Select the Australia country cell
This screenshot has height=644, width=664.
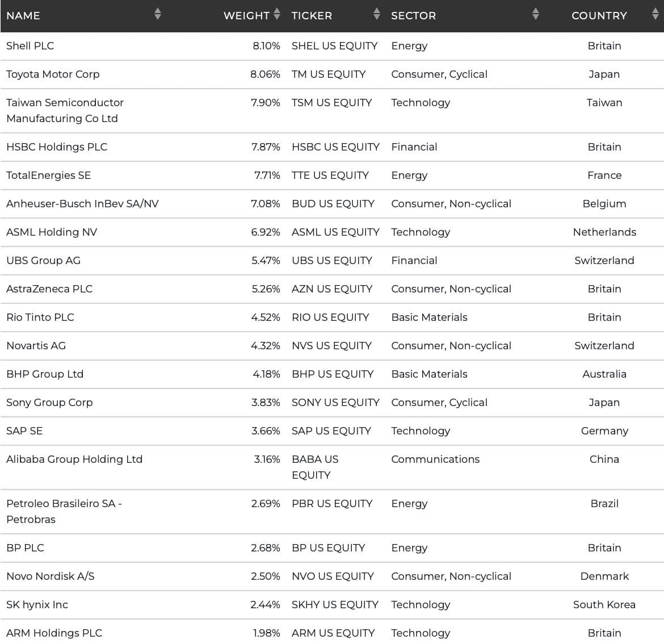[x=604, y=374]
